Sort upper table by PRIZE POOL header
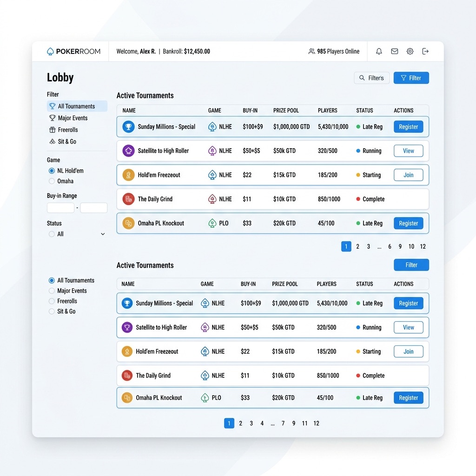This screenshot has height=476, width=476. 286,111
